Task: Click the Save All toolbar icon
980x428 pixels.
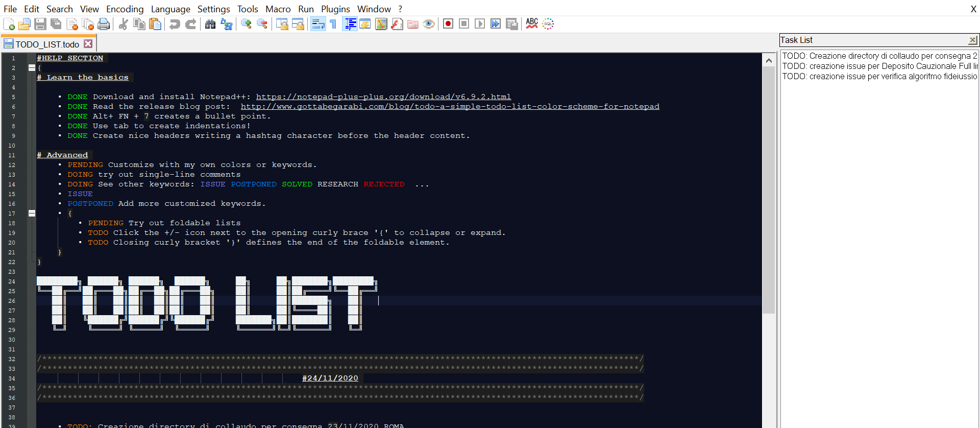Action: point(56,24)
